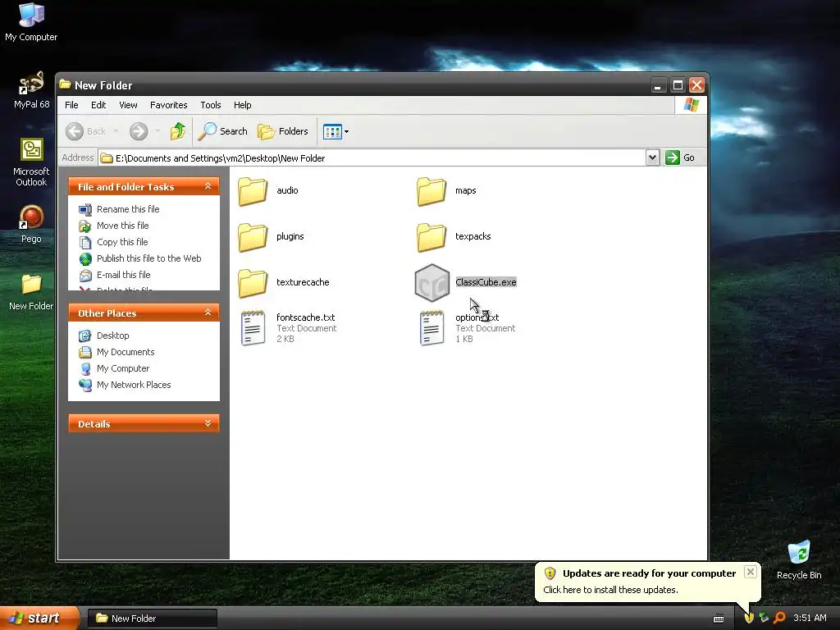Select MyPal 68 desktop shortcut
Viewport: 840px width, 630px height.
31,90
